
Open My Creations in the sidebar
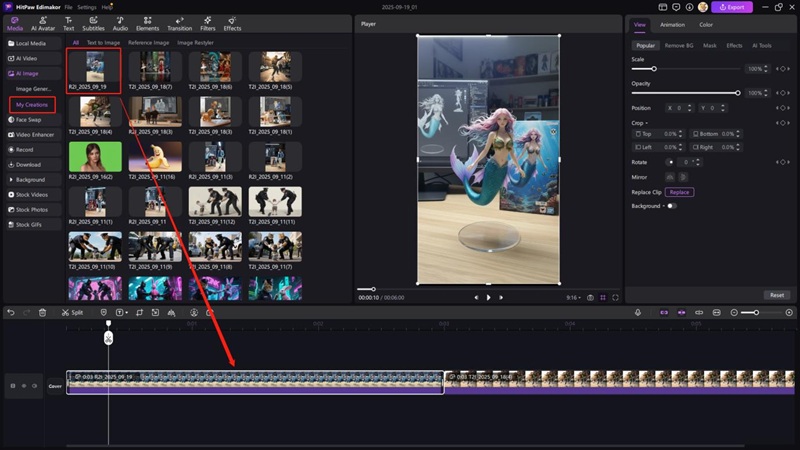tap(32, 105)
